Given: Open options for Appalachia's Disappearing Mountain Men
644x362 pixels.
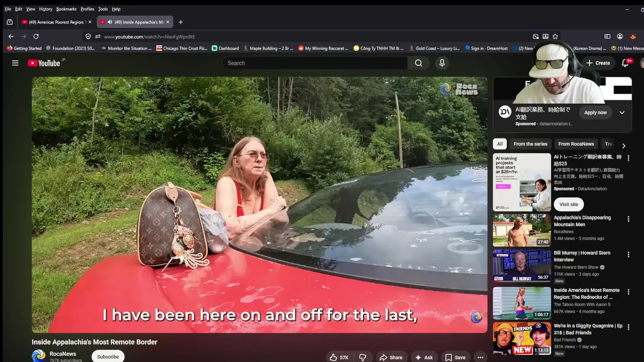Looking at the screenshot, I should pyautogui.click(x=628, y=219).
